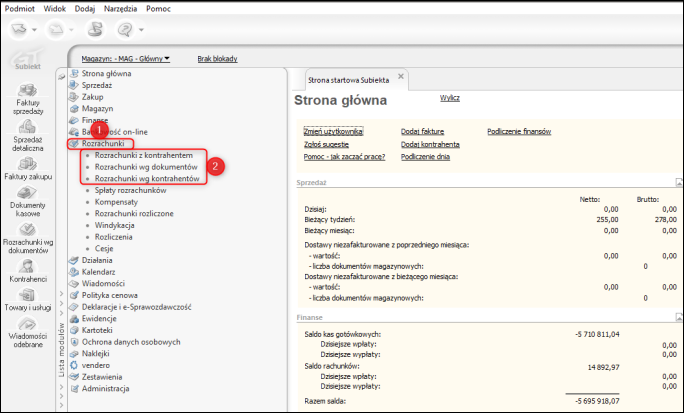Open Rozrachunki wg kontrahentów in module tree
This screenshot has height=413, width=684.
tap(147, 178)
